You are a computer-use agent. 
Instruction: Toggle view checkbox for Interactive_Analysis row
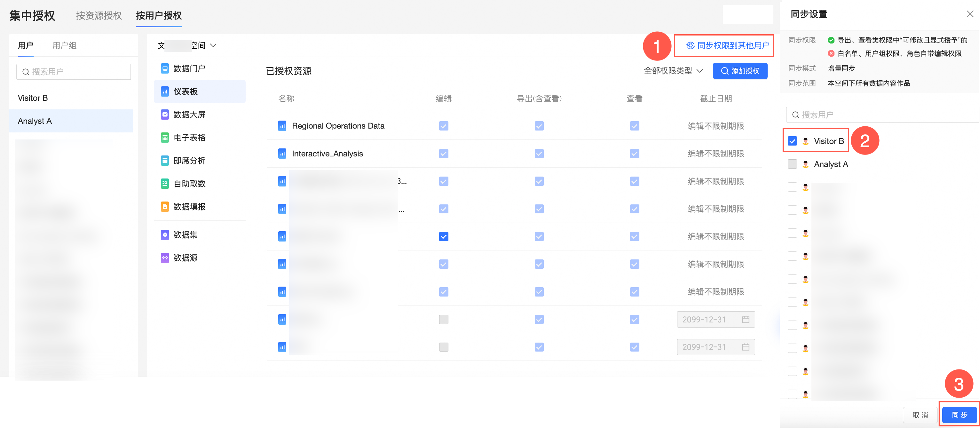(634, 154)
